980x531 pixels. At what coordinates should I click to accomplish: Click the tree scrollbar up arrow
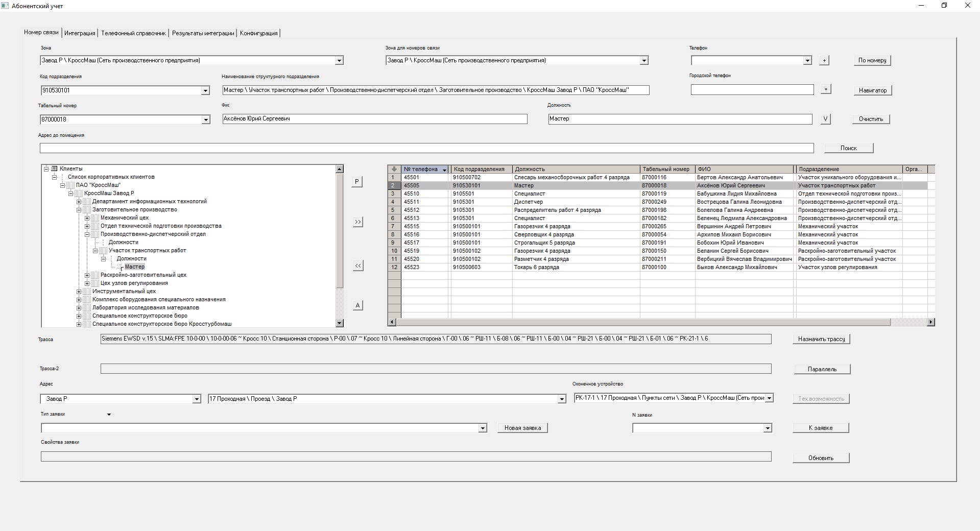tap(340, 169)
